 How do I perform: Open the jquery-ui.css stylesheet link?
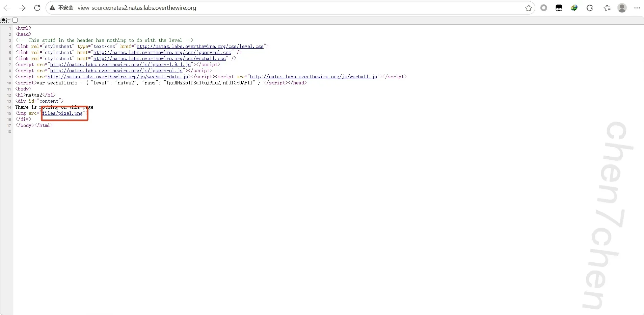click(162, 53)
